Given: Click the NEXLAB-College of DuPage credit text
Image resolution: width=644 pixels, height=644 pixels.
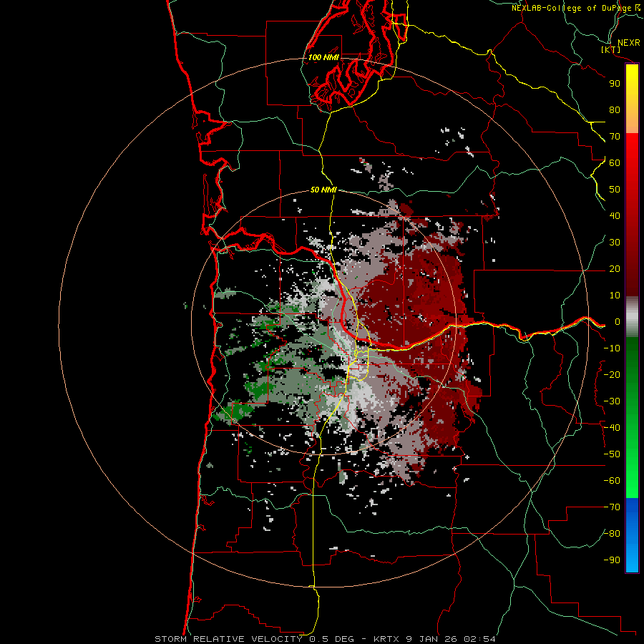Looking at the screenshot, I should pos(575,8).
